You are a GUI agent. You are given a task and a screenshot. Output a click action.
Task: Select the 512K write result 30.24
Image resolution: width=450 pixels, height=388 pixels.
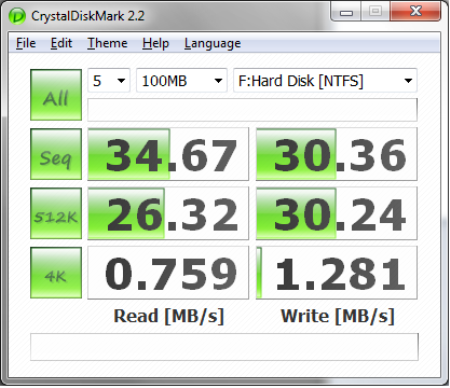click(x=336, y=213)
